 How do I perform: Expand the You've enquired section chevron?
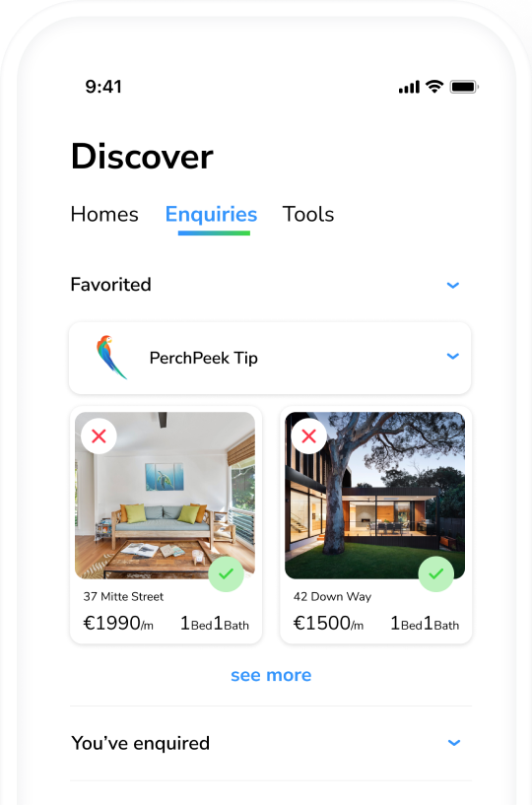454,742
